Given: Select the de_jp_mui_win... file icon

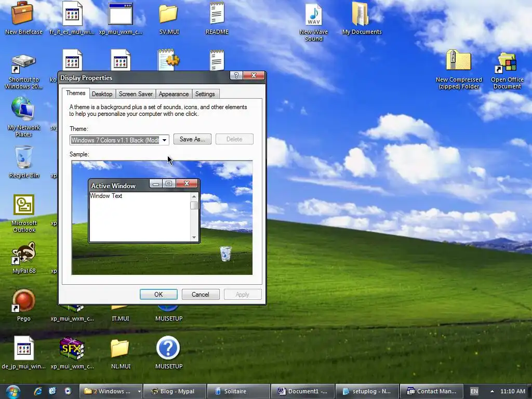Looking at the screenshot, I should [x=24, y=353].
